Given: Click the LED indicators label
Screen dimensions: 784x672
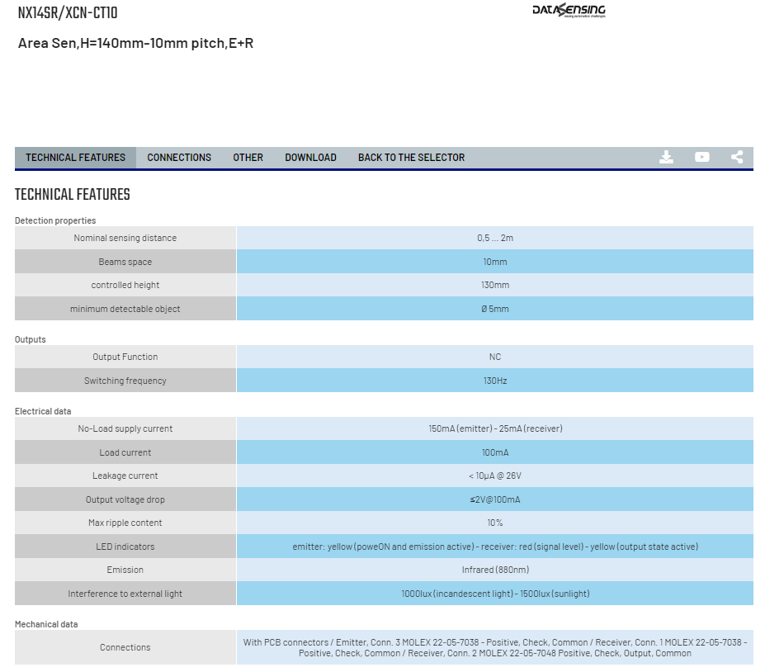Looking at the screenshot, I should coord(125,547).
